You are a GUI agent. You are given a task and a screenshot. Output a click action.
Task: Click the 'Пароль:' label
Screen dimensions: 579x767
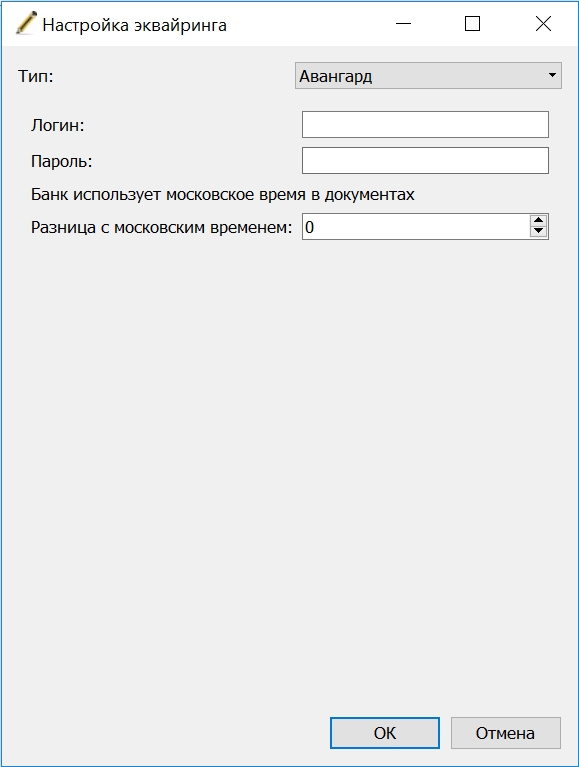point(62,161)
